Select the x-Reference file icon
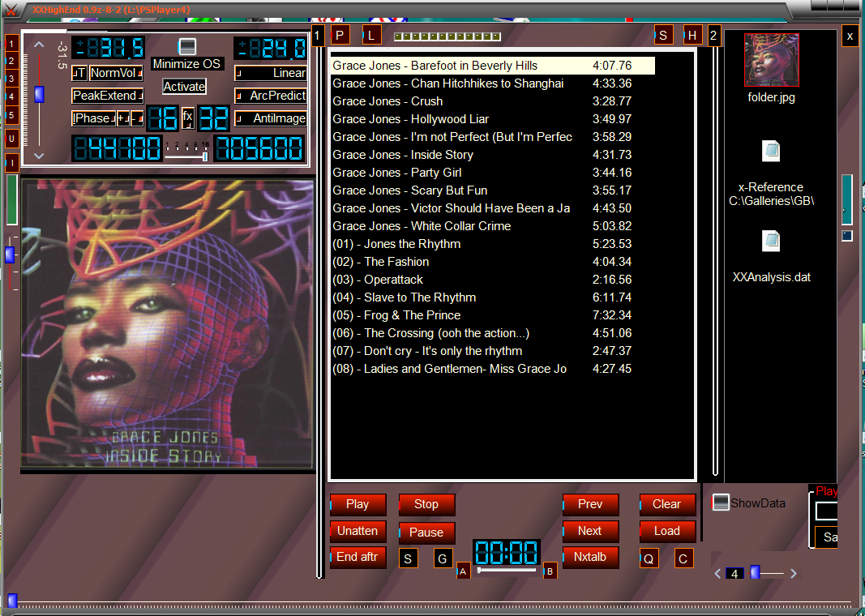Viewport: 865px width, 616px height. [771, 151]
